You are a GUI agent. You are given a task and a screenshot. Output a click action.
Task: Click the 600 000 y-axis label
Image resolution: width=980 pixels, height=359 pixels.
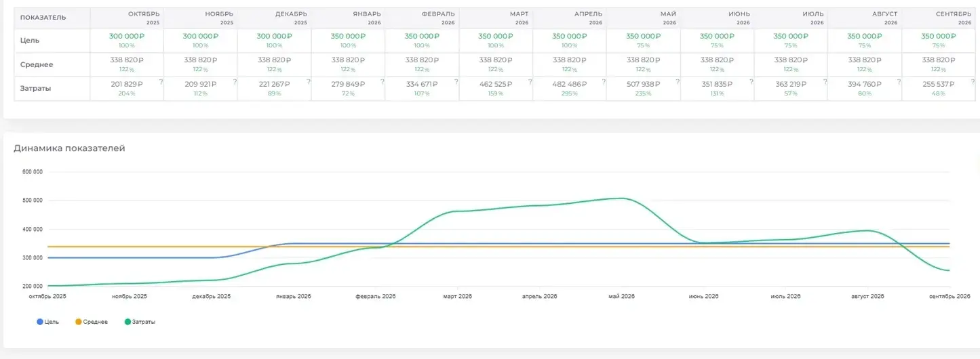[33, 172]
